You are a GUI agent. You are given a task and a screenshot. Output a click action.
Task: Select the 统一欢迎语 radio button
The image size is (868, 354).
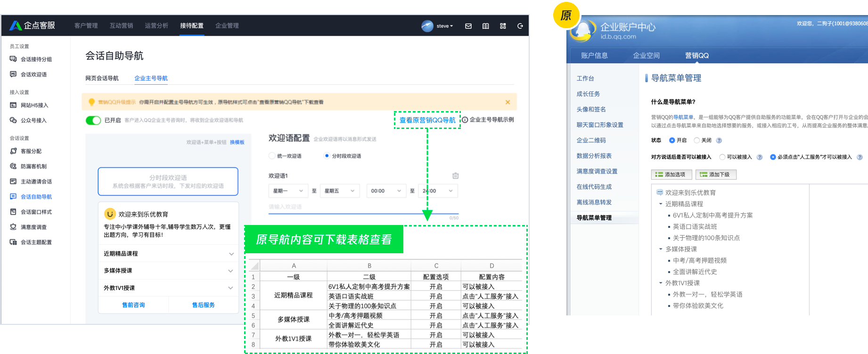coord(272,156)
